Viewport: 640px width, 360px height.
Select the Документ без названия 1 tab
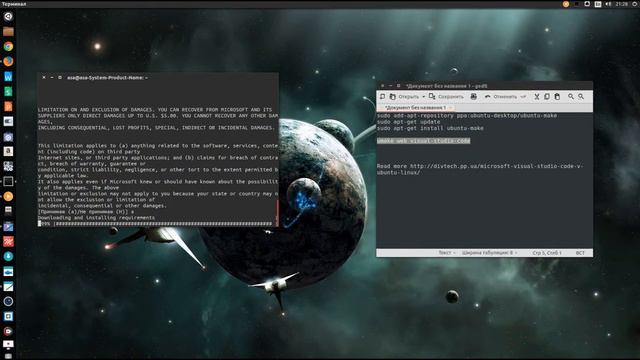click(416, 108)
